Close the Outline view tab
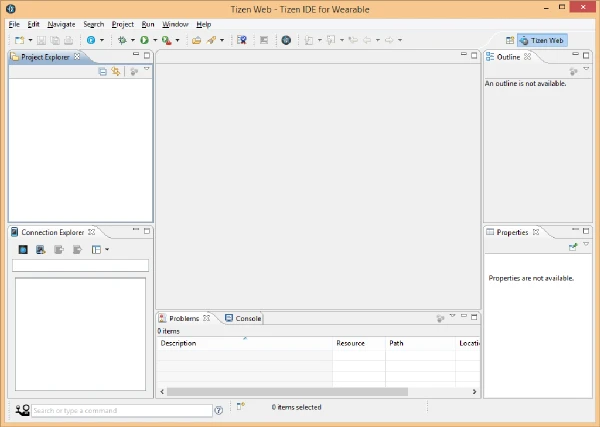The image size is (600, 427). (x=526, y=57)
